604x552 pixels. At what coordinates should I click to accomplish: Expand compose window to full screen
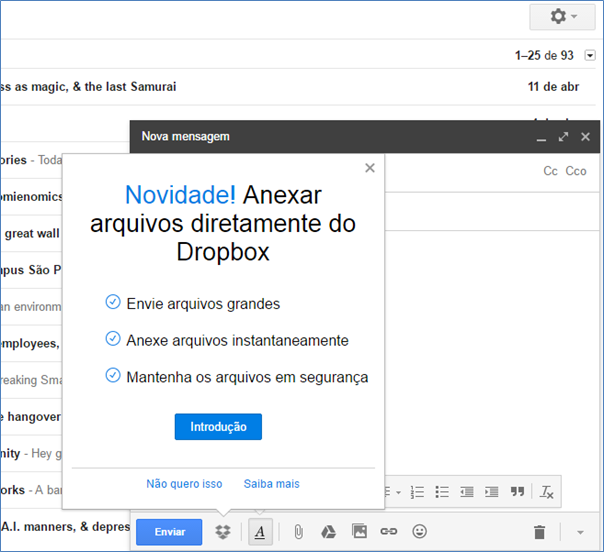tap(564, 137)
